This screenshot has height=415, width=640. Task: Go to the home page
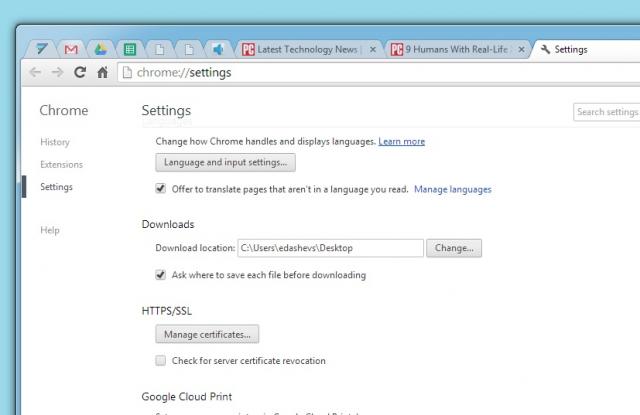(102, 72)
